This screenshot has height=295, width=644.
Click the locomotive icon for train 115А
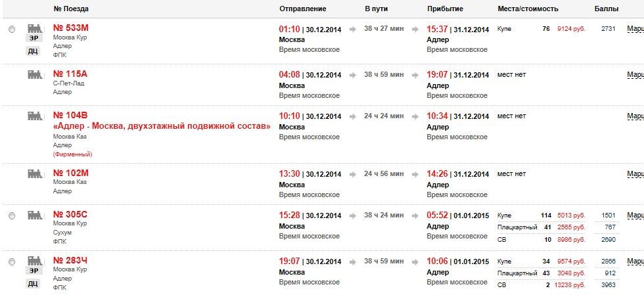34,75
